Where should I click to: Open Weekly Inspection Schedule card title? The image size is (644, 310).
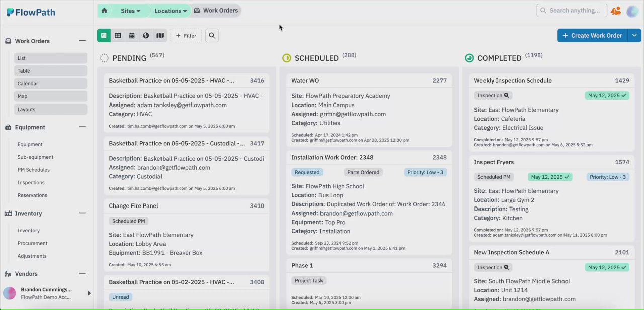[x=513, y=81]
